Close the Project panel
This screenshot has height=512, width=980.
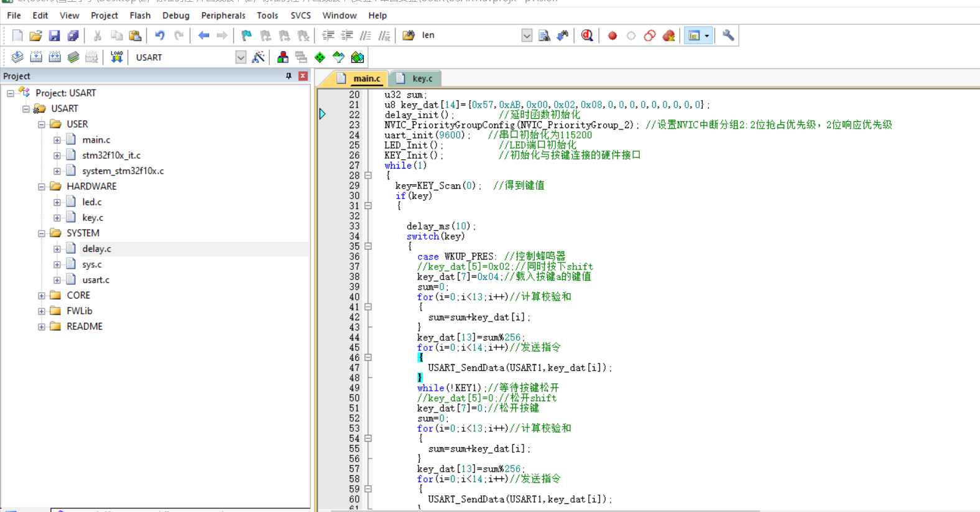point(303,76)
